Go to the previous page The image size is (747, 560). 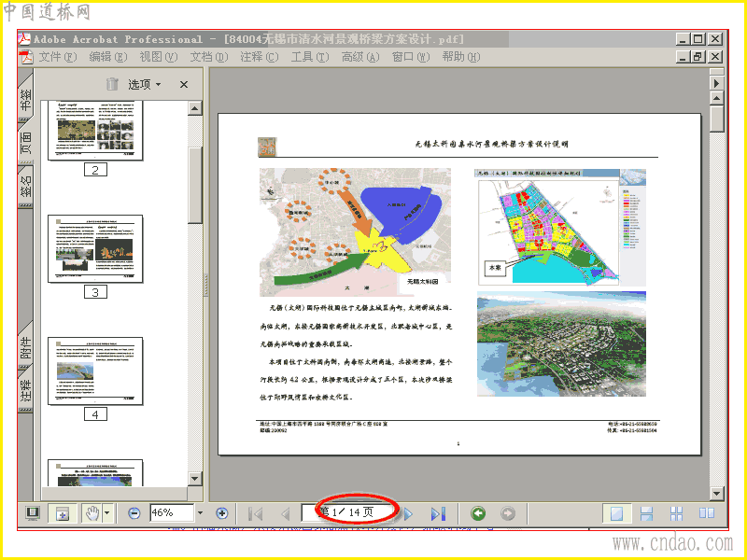(286, 514)
